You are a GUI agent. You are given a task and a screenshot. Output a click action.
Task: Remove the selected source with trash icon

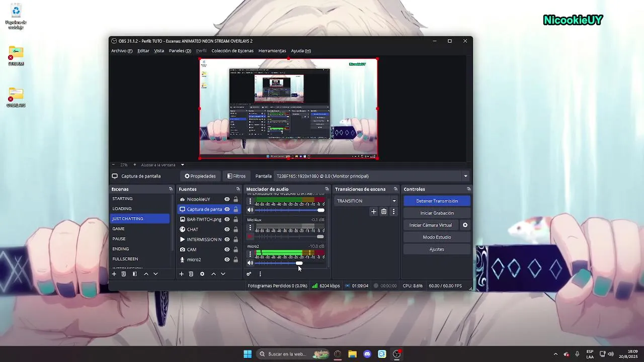pos(191,274)
